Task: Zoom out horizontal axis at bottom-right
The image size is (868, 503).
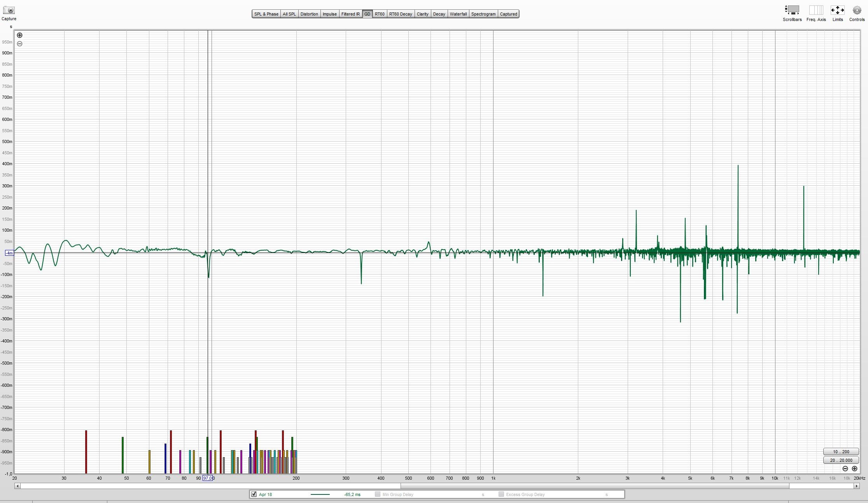Action: point(845,469)
